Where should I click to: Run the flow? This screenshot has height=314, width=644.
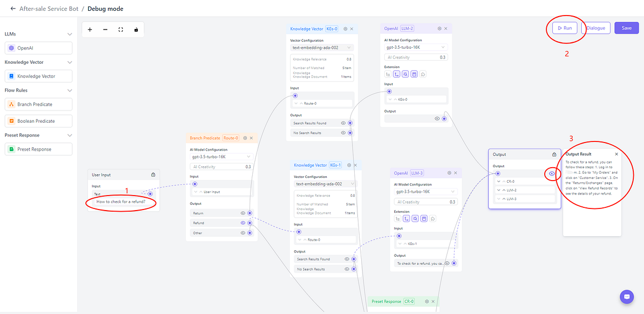(x=565, y=28)
